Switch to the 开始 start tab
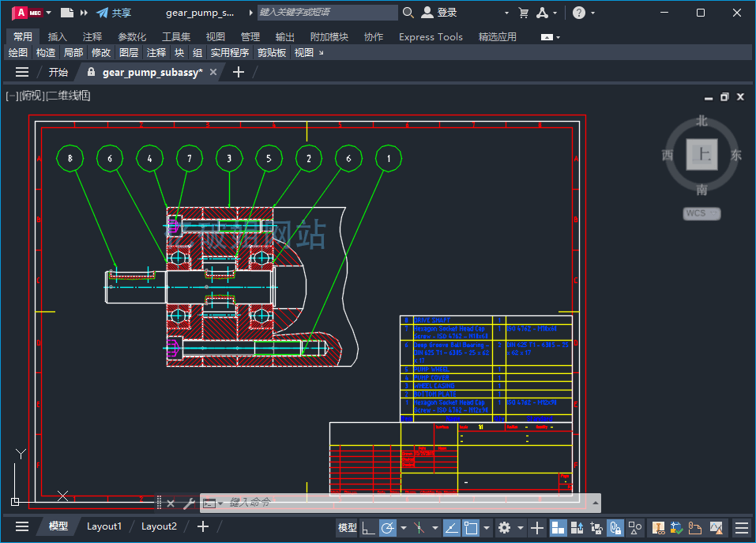 [58, 73]
